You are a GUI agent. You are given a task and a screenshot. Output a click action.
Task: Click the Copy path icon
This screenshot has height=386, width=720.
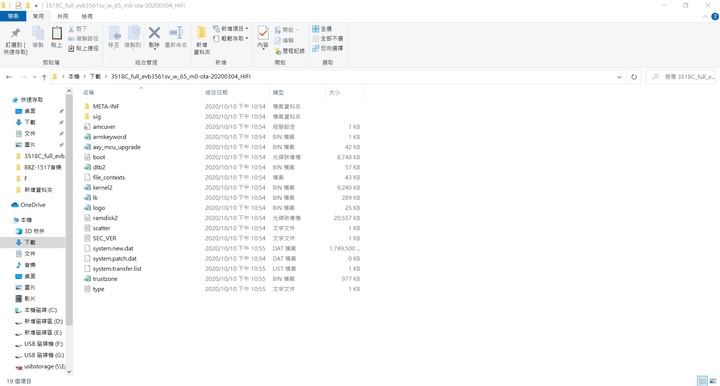72,39
